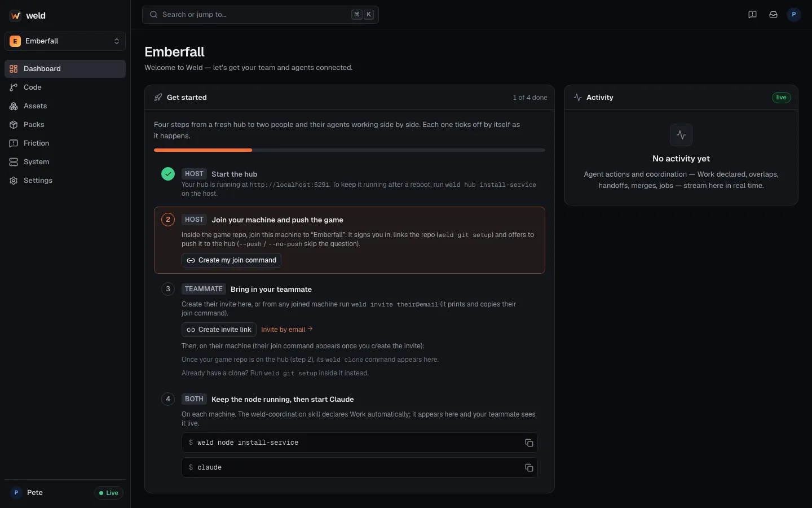Expand the Emberfall workspace switcher
812x508 pixels.
(x=65, y=41)
